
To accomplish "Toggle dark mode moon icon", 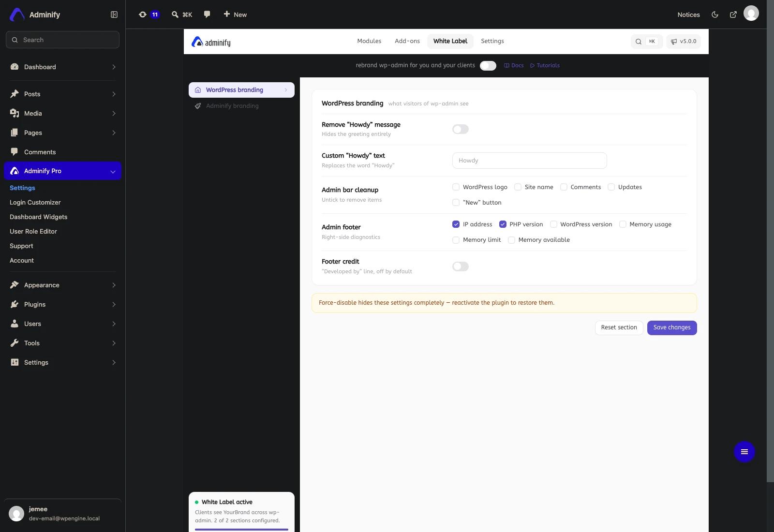I will pos(715,15).
